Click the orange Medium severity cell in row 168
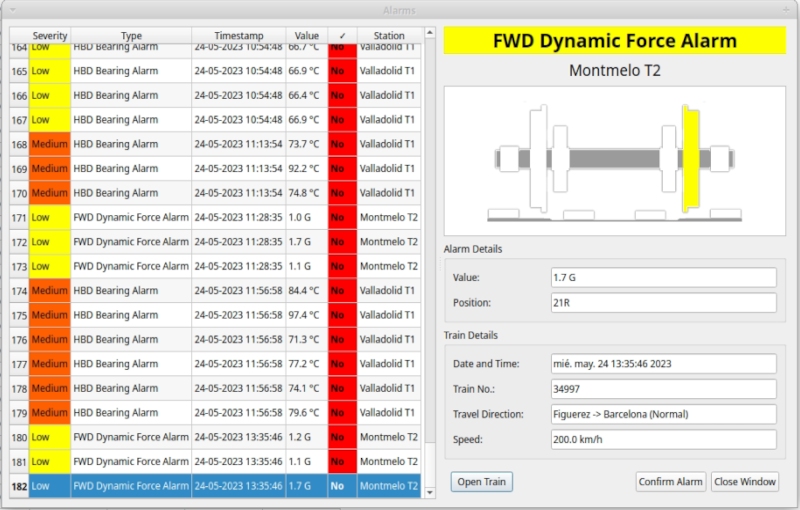 coord(49,144)
